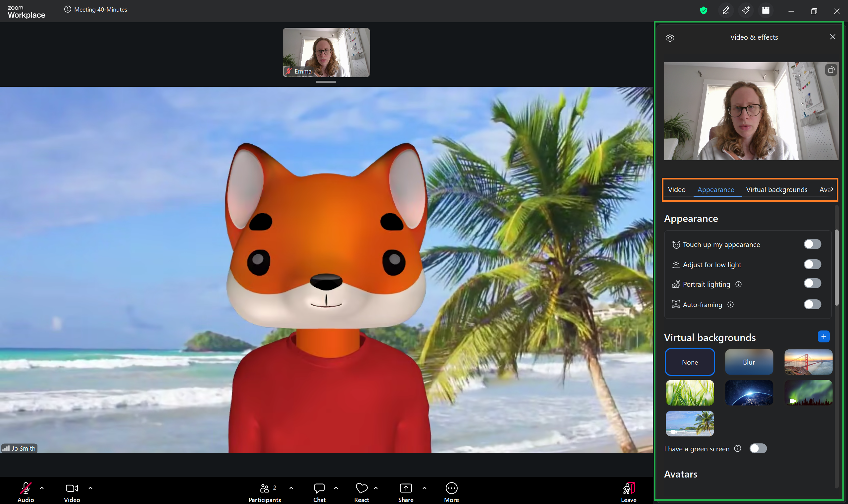Select the Appearance tab

tap(716, 190)
